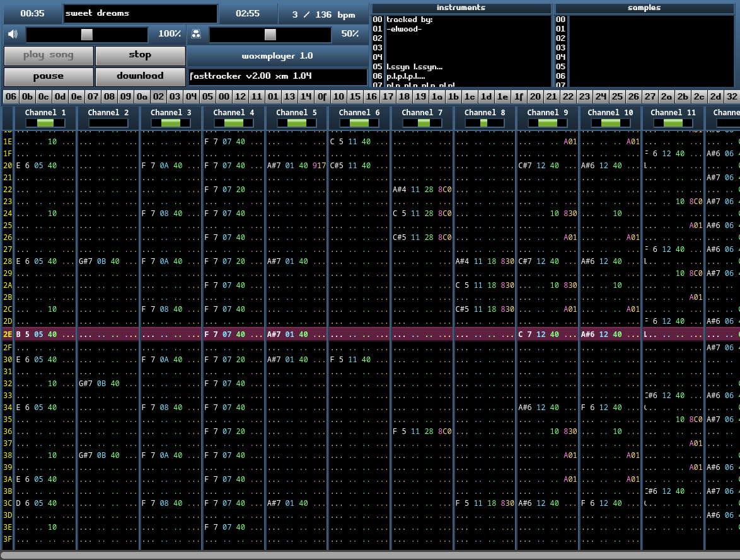Viewport: 740px width, 560px height.
Task: Toggle mute on Channel 6 header
Action: (x=359, y=117)
